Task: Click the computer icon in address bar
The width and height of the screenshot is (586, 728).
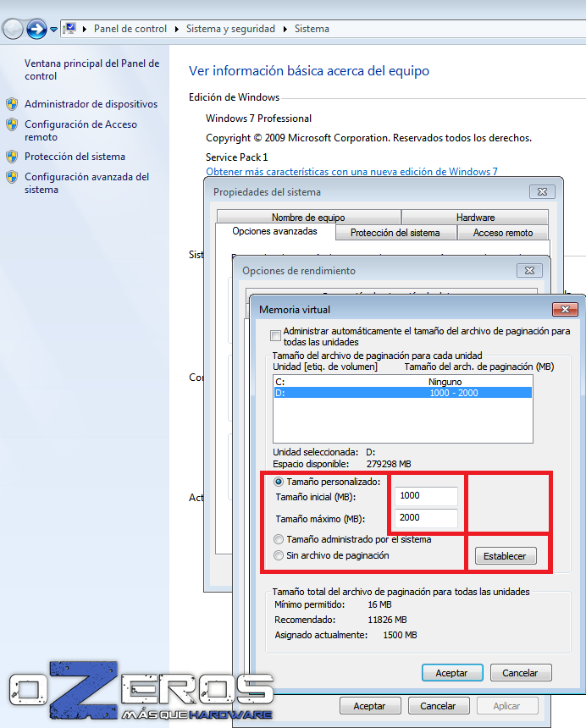Action: coord(69,29)
